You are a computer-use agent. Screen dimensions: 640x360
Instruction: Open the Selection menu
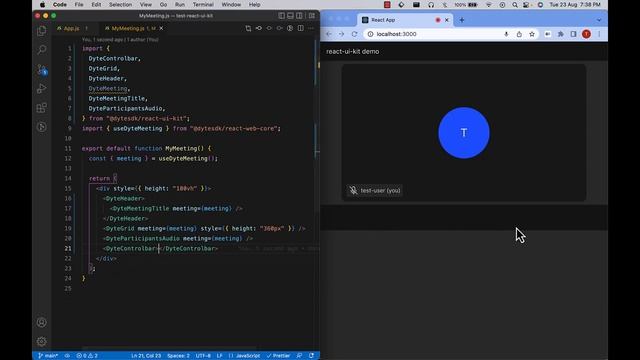[120, 4]
